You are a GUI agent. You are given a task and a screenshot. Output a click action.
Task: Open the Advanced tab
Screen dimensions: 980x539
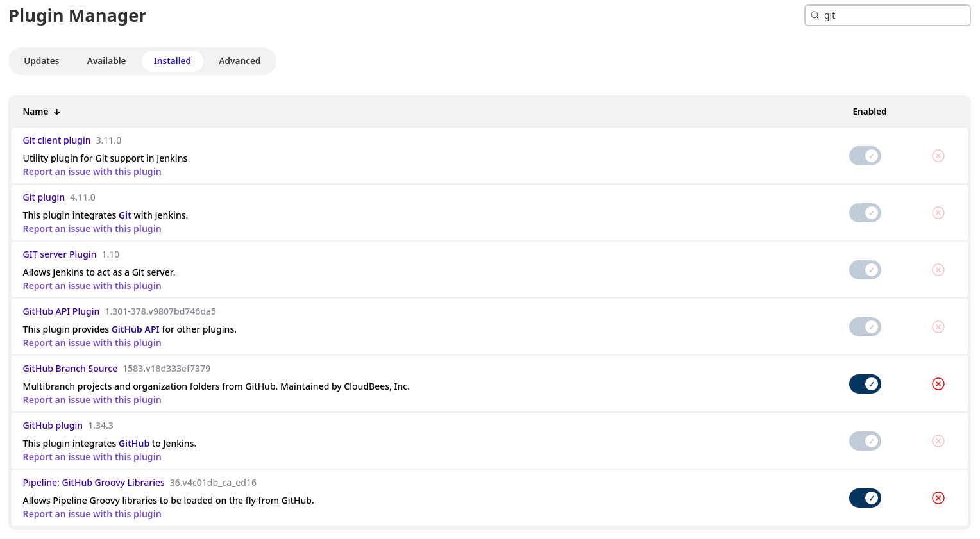(239, 60)
